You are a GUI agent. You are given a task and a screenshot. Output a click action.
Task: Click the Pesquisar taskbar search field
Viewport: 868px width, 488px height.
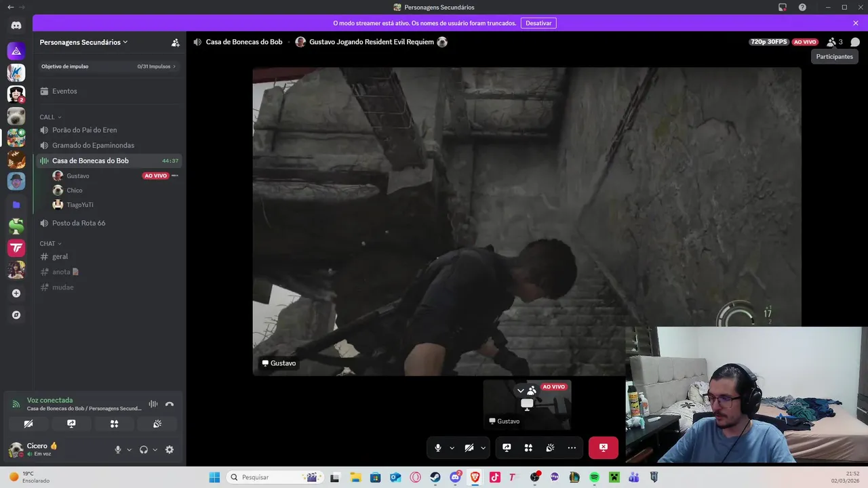[x=275, y=477]
